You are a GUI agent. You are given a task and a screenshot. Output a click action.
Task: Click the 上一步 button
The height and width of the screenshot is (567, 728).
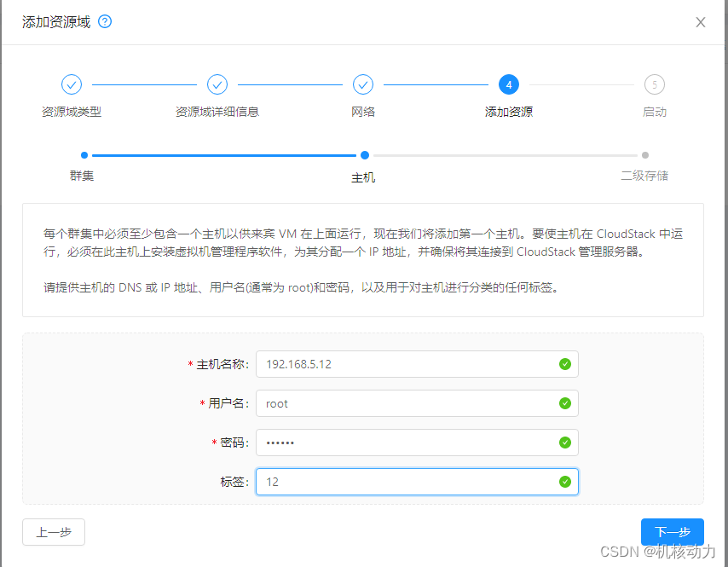tap(53, 531)
